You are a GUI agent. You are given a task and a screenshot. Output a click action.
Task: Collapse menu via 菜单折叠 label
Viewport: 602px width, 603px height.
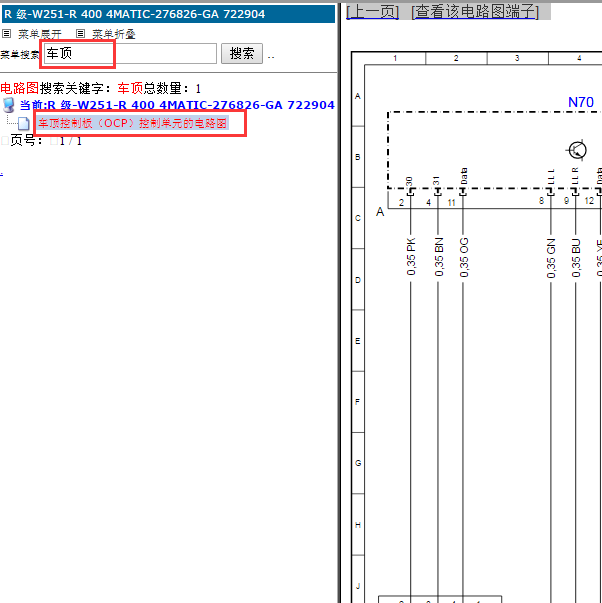(x=114, y=34)
